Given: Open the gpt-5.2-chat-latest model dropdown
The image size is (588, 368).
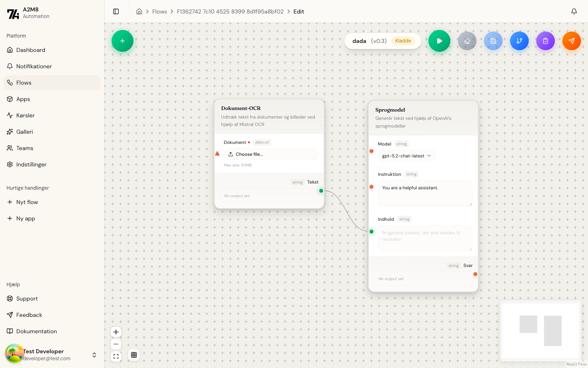Looking at the screenshot, I should [407, 156].
